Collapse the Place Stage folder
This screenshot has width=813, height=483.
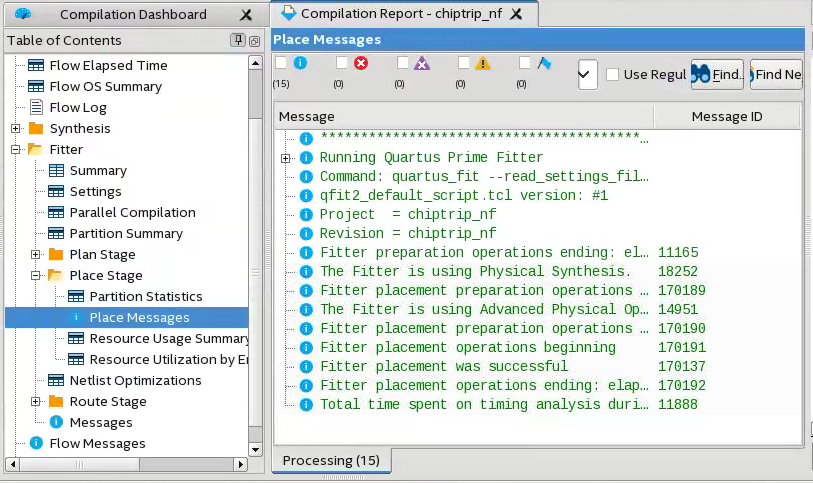coord(36,276)
